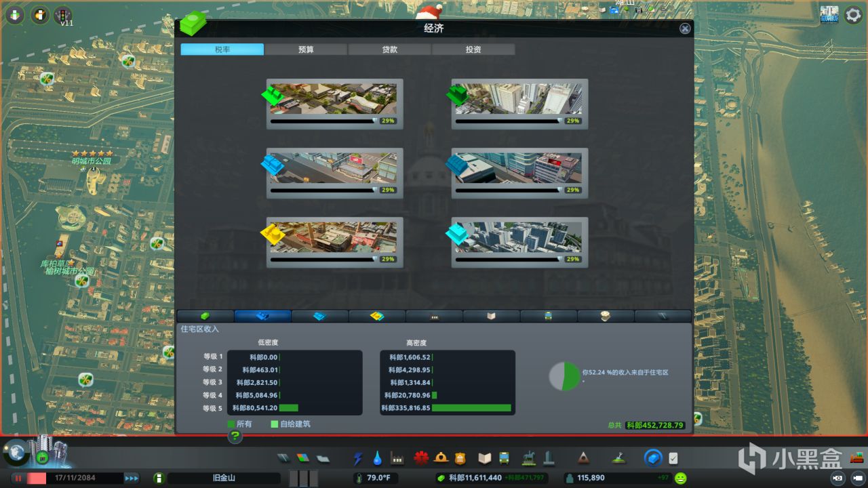The image size is (868, 488).
Task: Select the dark blue commercial income tab
Action: point(262,316)
